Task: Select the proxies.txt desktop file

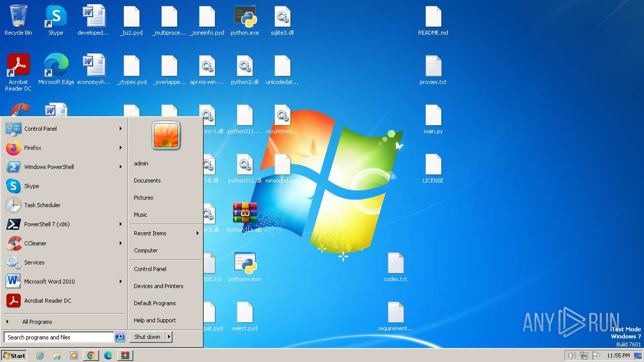Action: pyautogui.click(x=433, y=70)
